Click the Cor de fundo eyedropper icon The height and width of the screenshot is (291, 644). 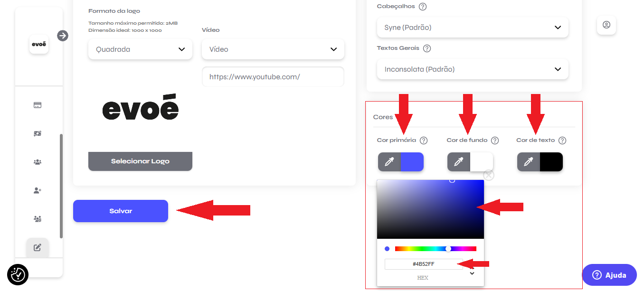(459, 162)
